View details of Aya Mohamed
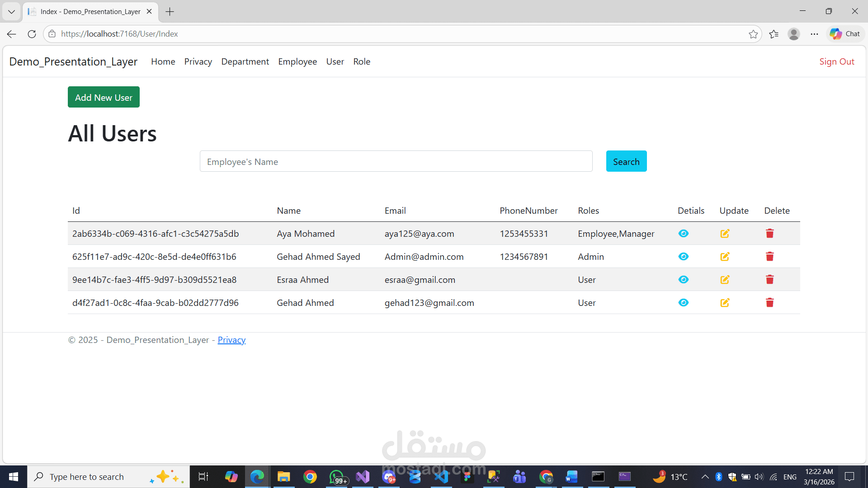 pyautogui.click(x=683, y=234)
